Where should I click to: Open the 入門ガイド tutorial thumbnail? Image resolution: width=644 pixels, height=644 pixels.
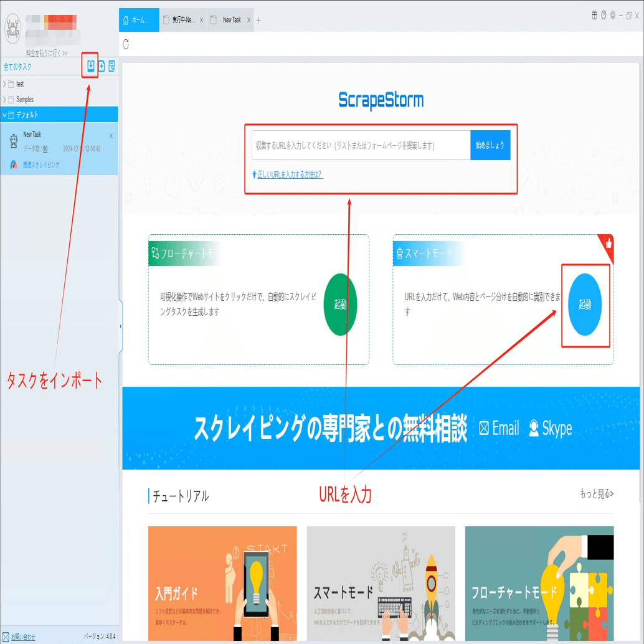222,583
